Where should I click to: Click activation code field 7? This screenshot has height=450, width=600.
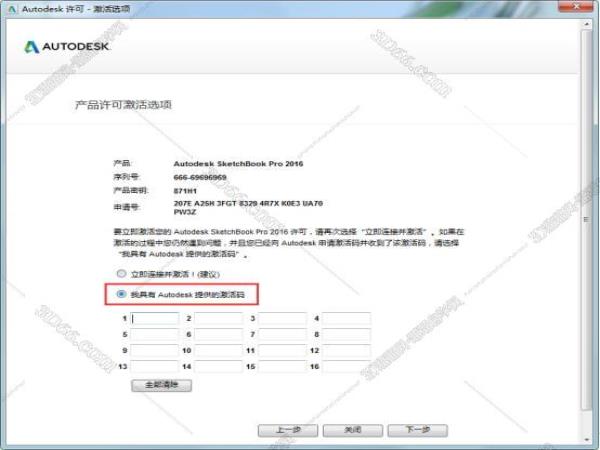[x=282, y=334]
